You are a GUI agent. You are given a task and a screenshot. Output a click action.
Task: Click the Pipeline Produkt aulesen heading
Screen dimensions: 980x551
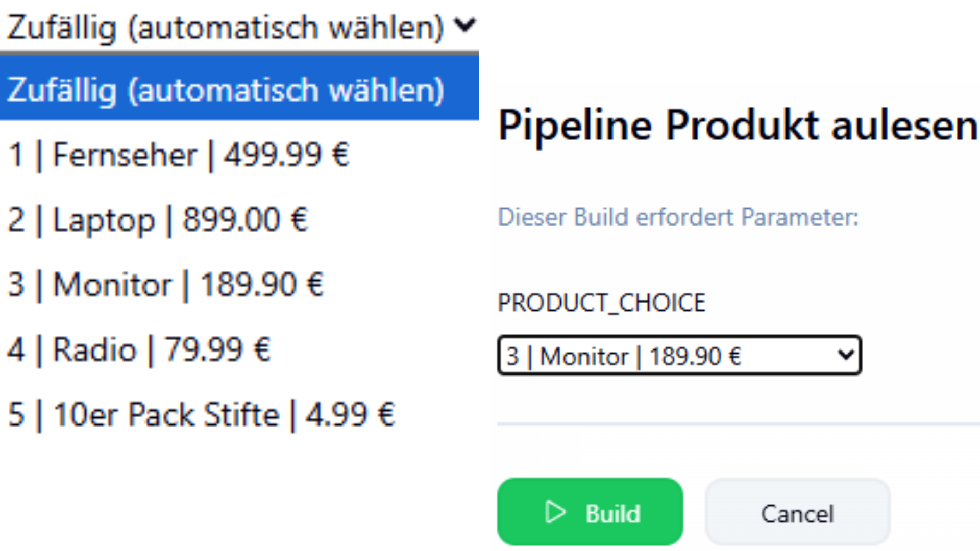point(737,126)
